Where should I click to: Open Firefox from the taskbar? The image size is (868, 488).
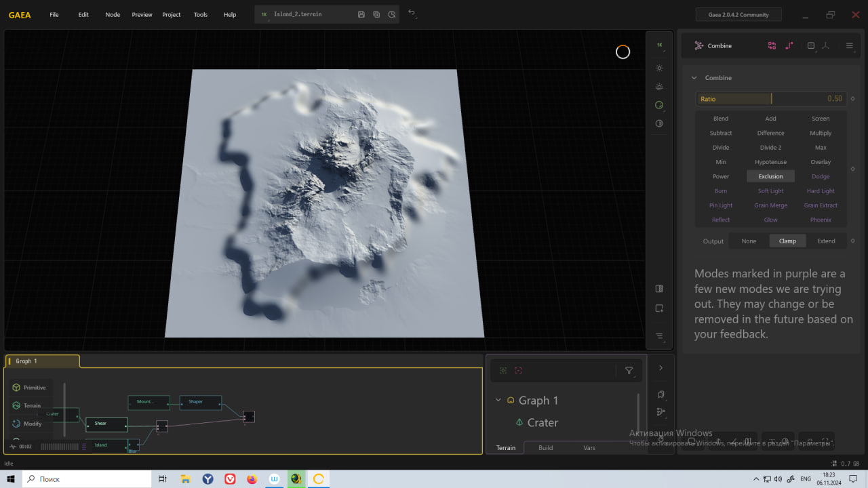click(x=252, y=479)
